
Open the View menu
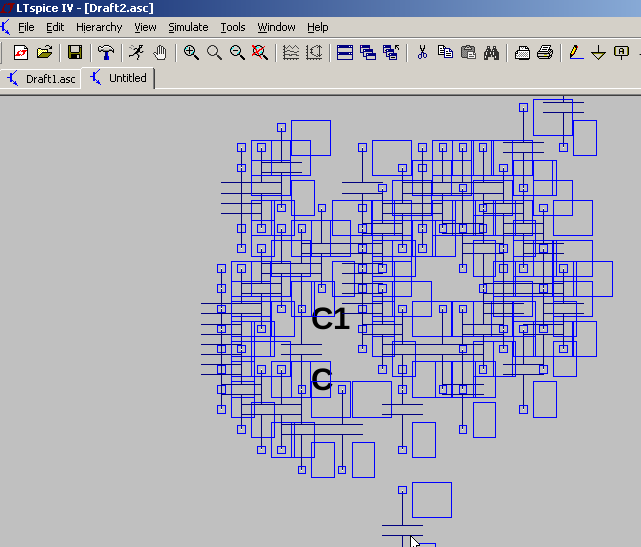(145, 27)
